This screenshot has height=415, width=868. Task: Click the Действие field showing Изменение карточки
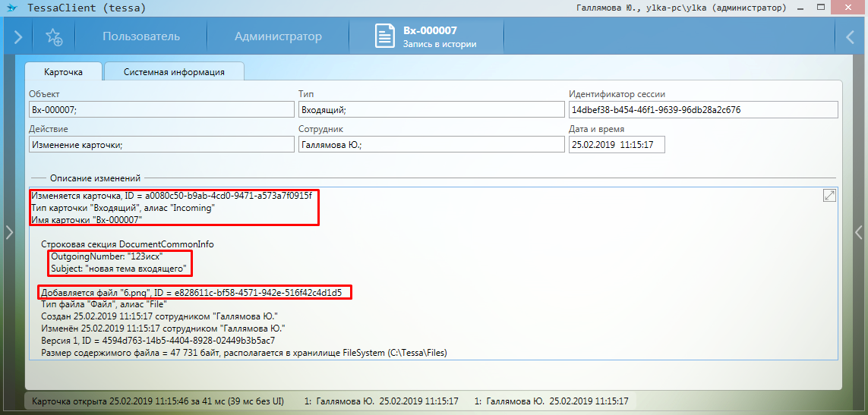[161, 144]
